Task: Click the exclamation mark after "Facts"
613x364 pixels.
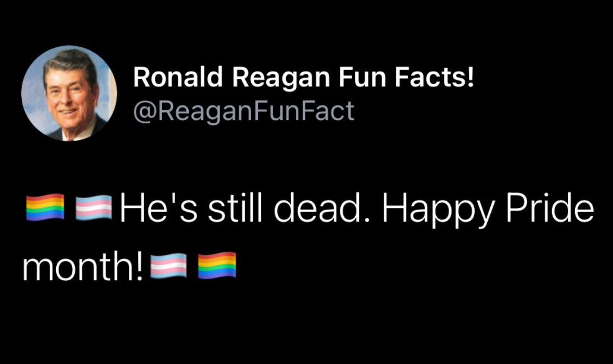Action: point(471,79)
